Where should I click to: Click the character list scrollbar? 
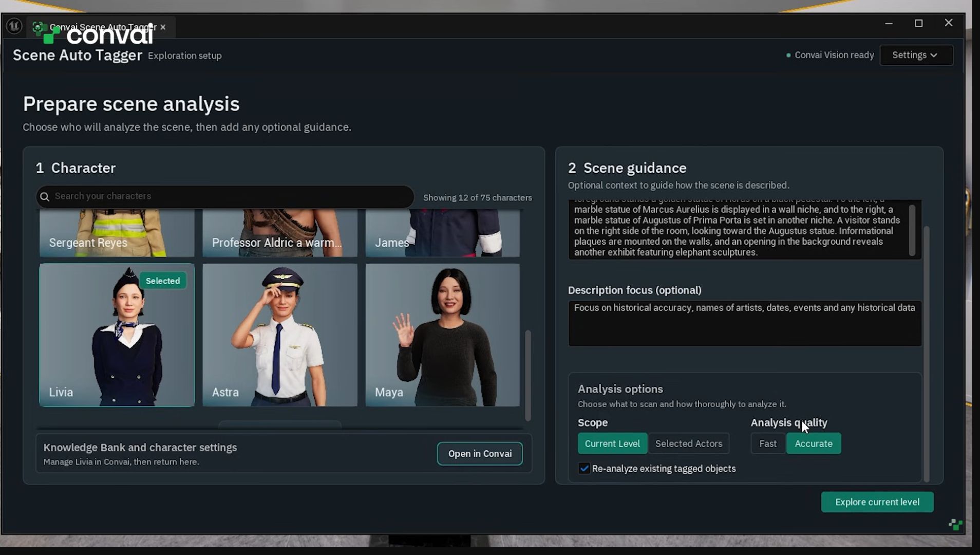click(x=527, y=375)
